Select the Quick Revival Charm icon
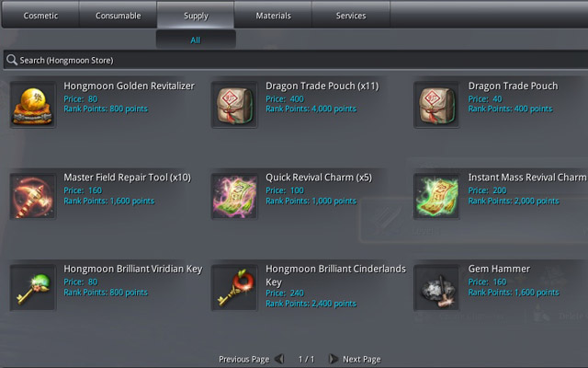Image resolution: width=588 pixels, height=368 pixels. 234,196
